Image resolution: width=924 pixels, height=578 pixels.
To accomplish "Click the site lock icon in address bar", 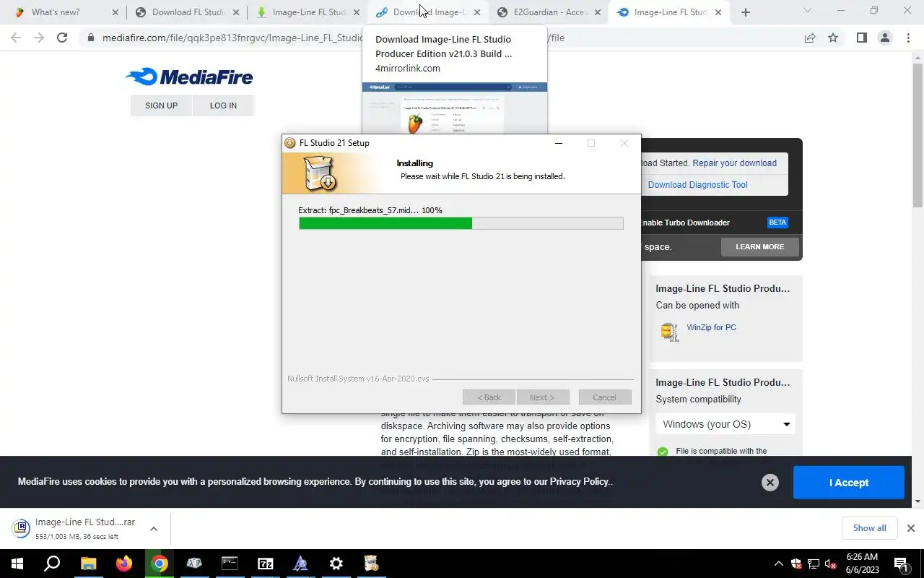I will pyautogui.click(x=91, y=38).
